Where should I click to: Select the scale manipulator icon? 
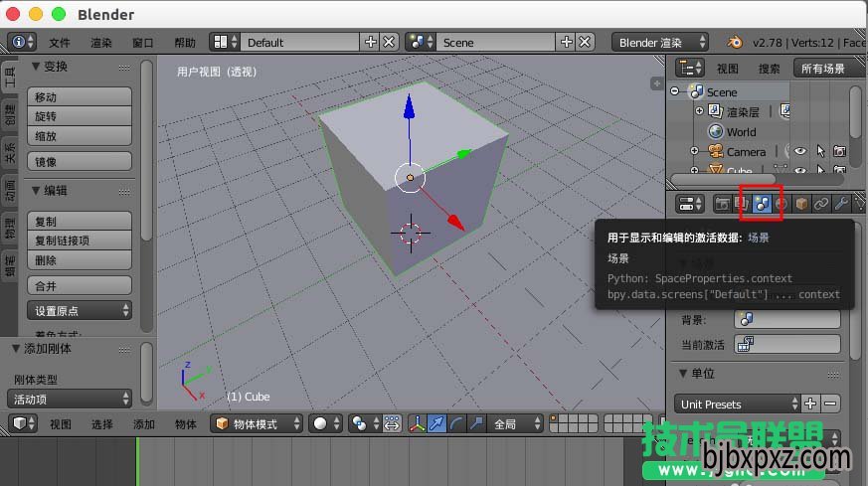pos(475,424)
